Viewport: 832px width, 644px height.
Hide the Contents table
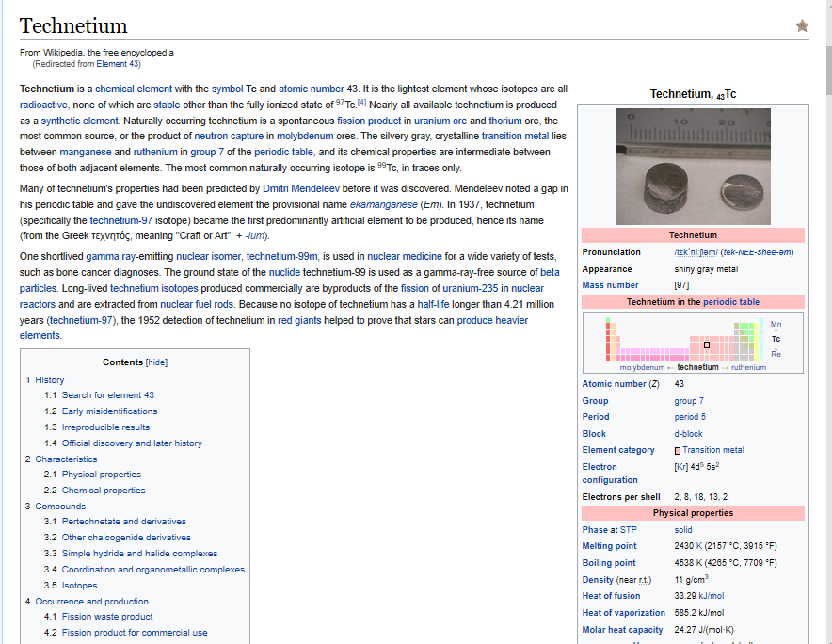156,362
